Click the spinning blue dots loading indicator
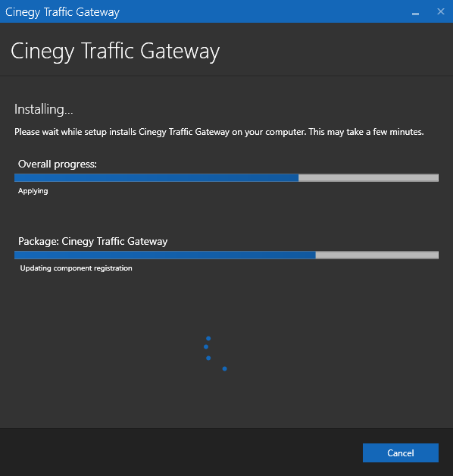Viewport: 453px width, 476px height. tap(215, 354)
